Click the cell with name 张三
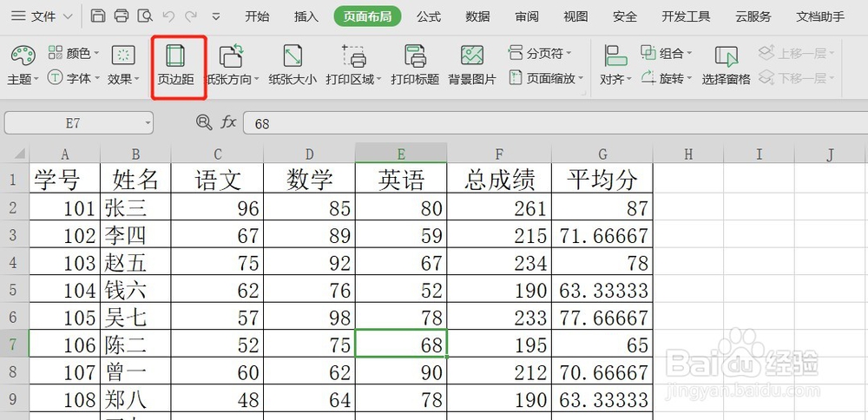 click(x=135, y=207)
